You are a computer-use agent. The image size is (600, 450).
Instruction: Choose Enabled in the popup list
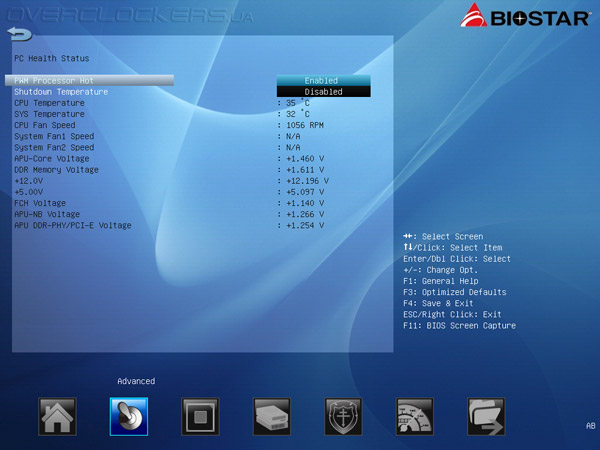tap(324, 80)
